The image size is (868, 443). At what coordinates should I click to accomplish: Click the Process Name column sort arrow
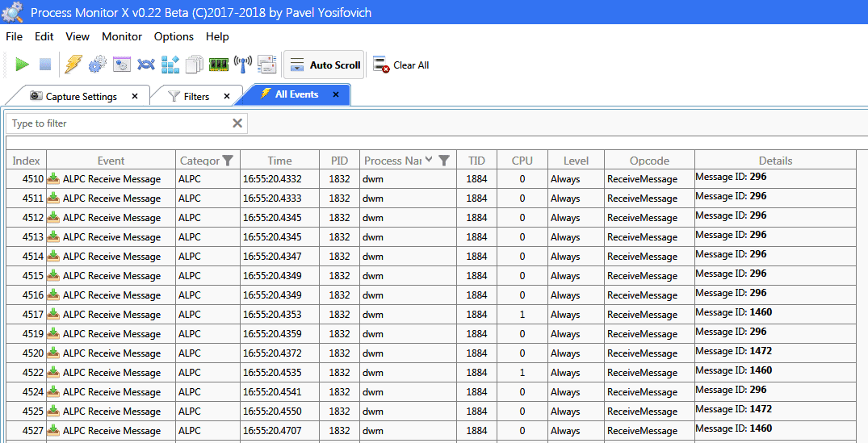tap(429, 160)
